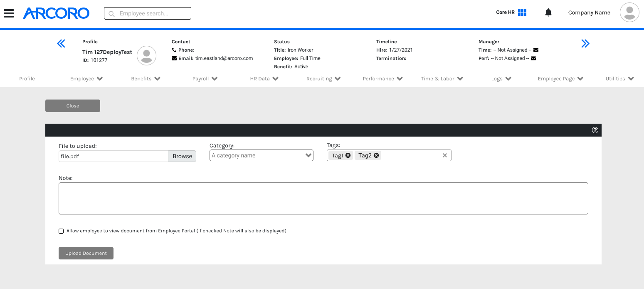Remove Tag1 with its x icon
The width and height of the screenshot is (644, 289).
tap(348, 155)
